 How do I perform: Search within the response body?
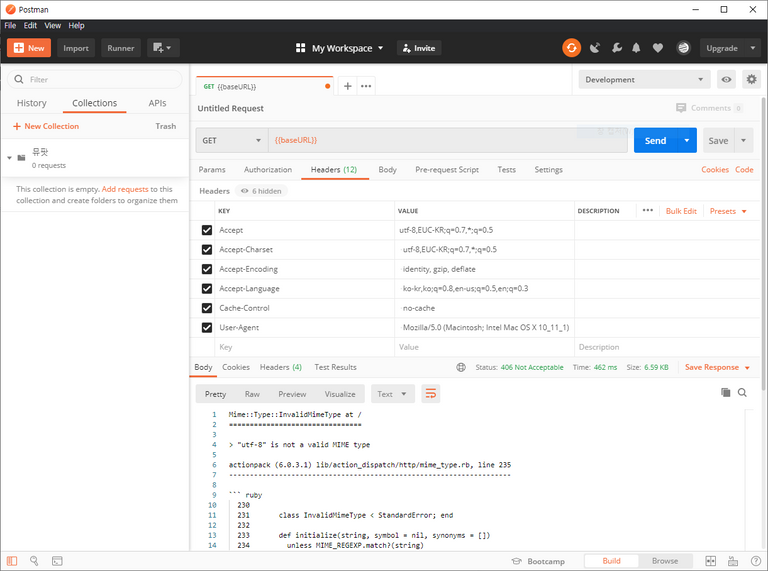click(x=743, y=392)
